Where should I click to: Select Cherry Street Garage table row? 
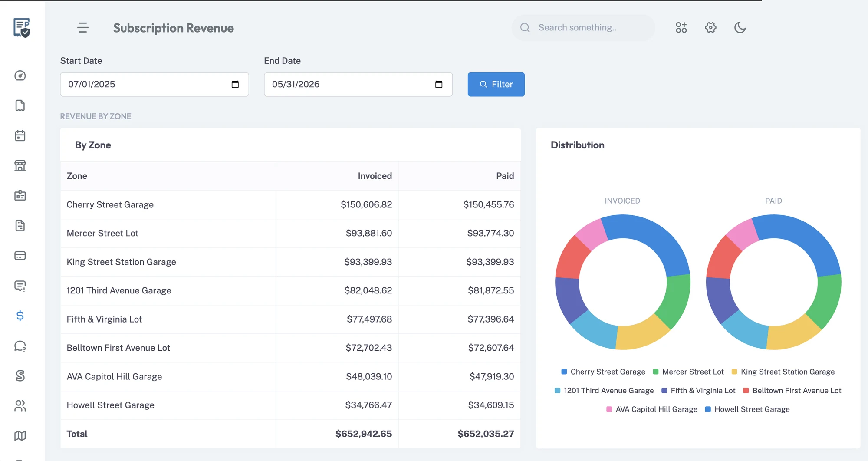click(290, 205)
